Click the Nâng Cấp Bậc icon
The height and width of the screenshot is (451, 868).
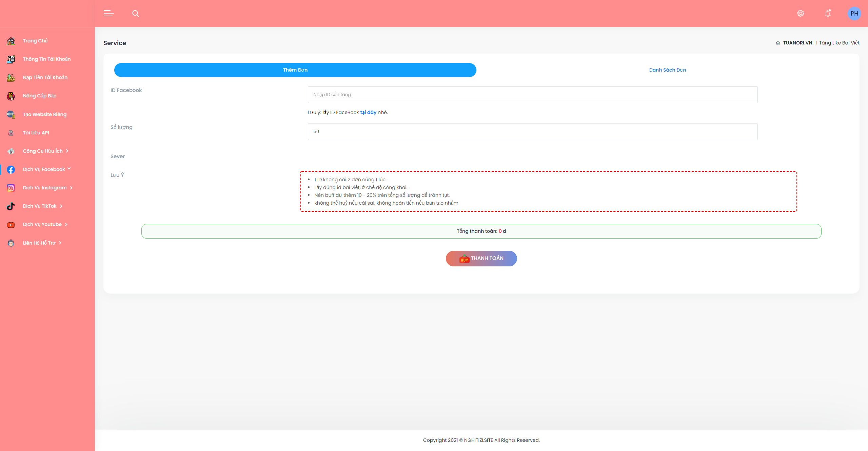(x=11, y=96)
